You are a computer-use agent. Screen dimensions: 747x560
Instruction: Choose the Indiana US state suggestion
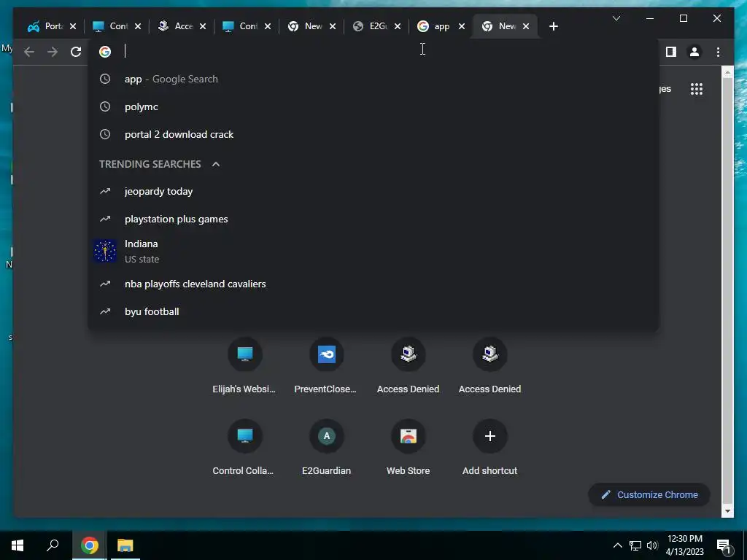(x=373, y=252)
